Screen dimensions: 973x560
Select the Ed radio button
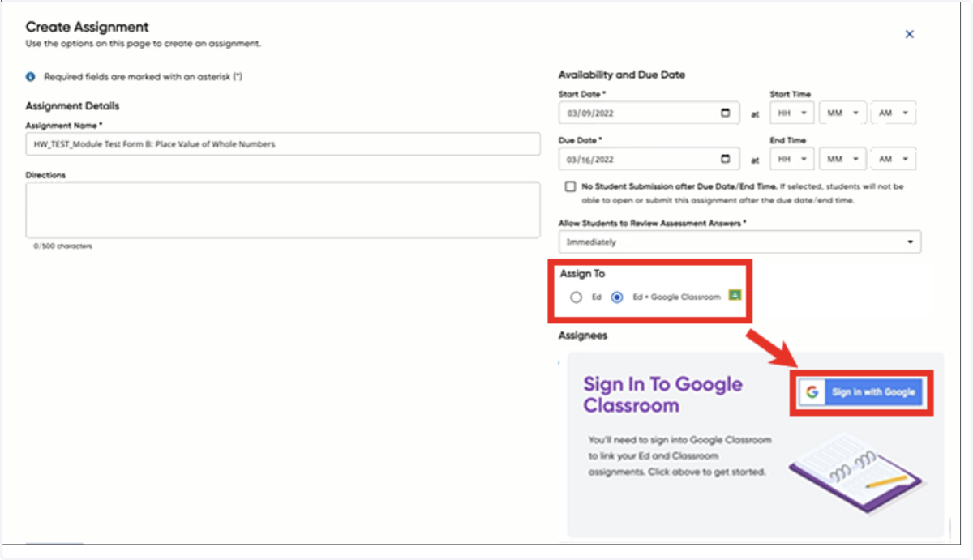coord(576,297)
